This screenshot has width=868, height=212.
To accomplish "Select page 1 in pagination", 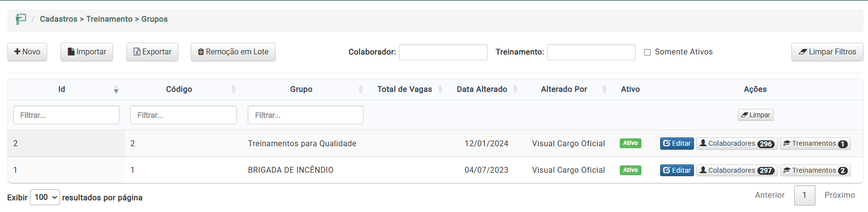I will coord(804,195).
